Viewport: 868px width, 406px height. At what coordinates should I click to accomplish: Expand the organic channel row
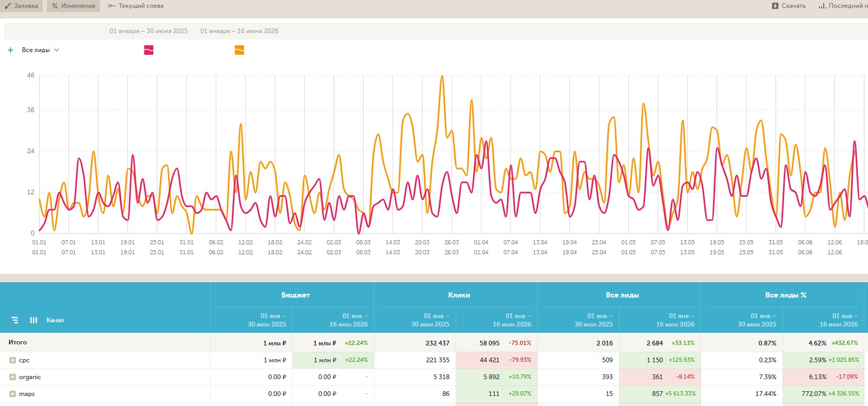[13, 377]
